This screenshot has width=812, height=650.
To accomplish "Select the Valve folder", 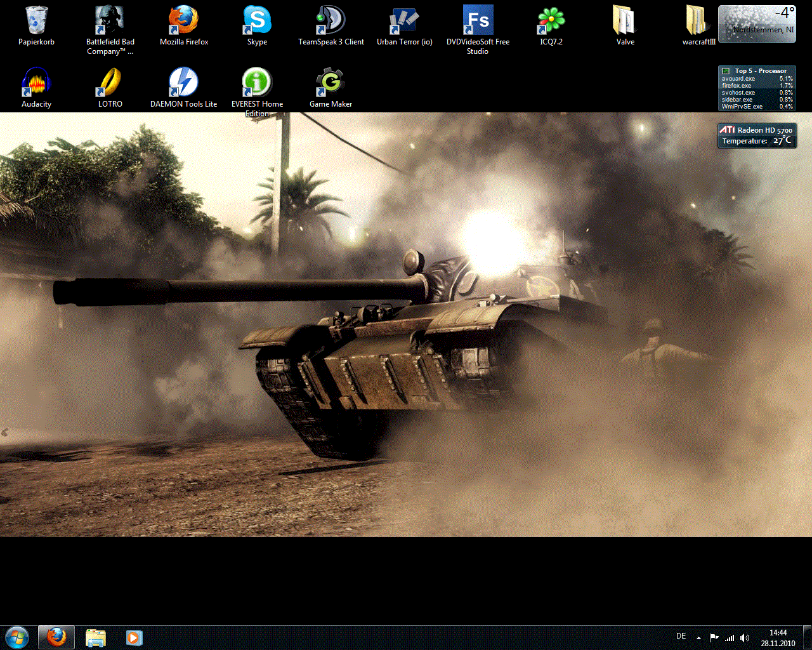I will [x=625, y=27].
